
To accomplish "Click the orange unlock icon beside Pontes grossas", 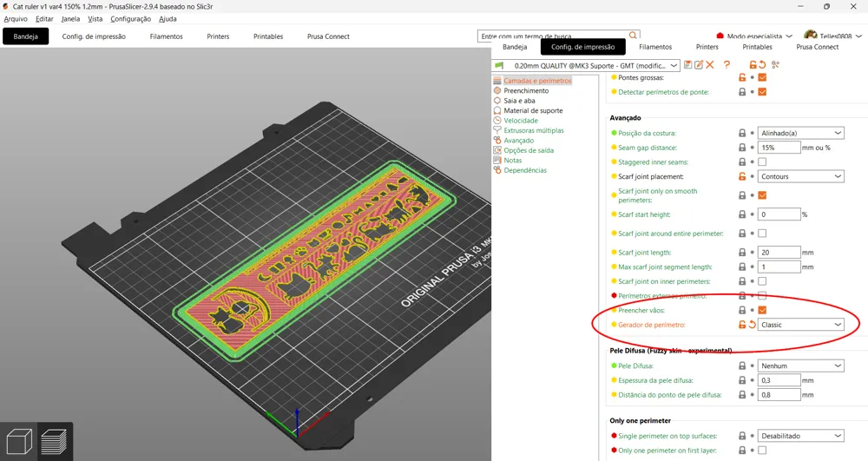I will 742,77.
